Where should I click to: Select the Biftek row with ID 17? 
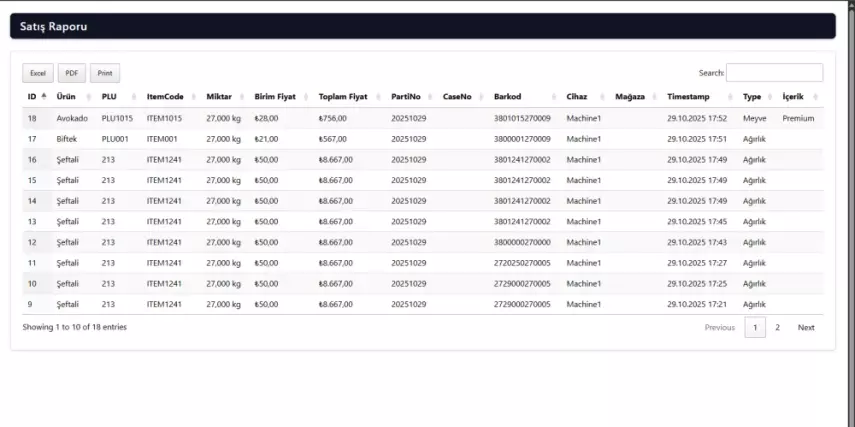tap(66, 139)
